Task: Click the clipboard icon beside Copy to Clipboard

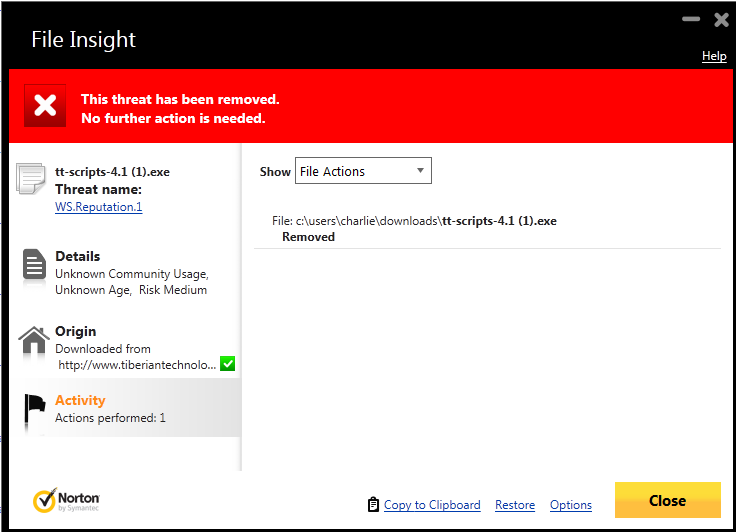Action: point(373,505)
